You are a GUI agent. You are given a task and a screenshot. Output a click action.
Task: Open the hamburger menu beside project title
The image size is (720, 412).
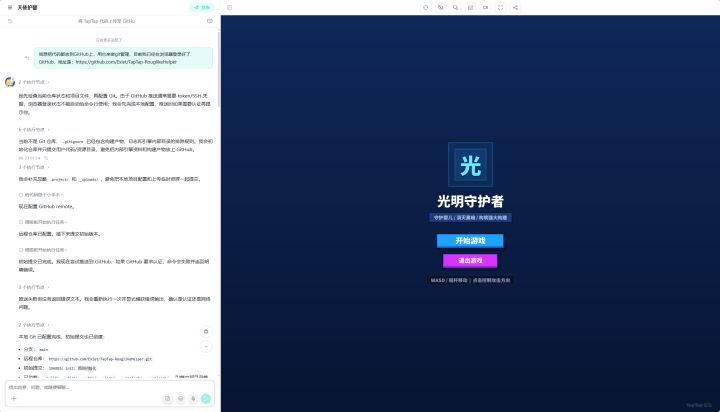pyautogui.click(x=10, y=7)
